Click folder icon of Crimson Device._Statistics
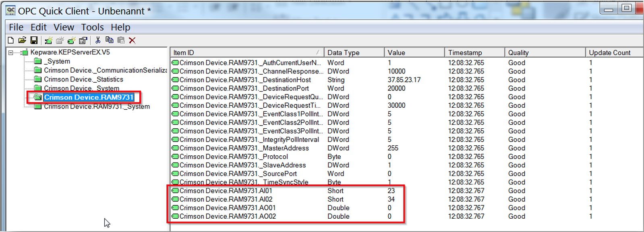 (x=38, y=79)
